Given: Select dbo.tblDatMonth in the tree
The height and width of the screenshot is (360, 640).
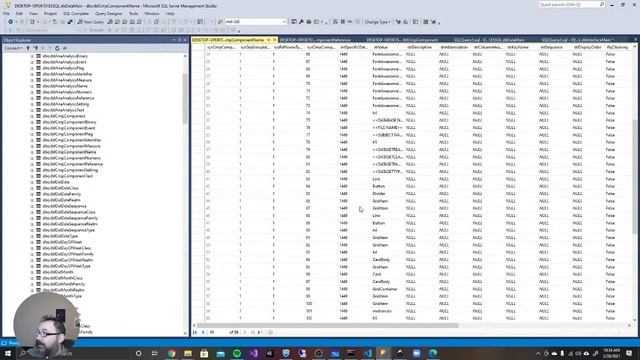Looking at the screenshot, I should coord(58,272).
